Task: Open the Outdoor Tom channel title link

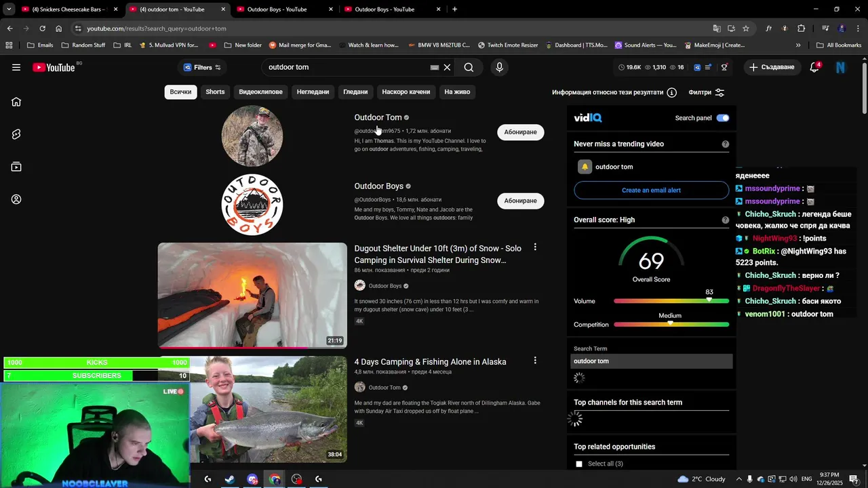Action: click(378, 117)
